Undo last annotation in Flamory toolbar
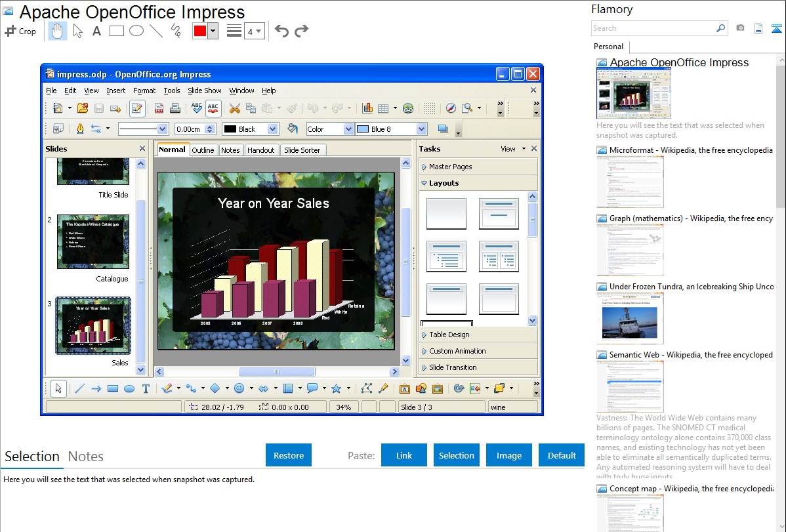Image resolution: width=786 pixels, height=532 pixels. click(281, 31)
